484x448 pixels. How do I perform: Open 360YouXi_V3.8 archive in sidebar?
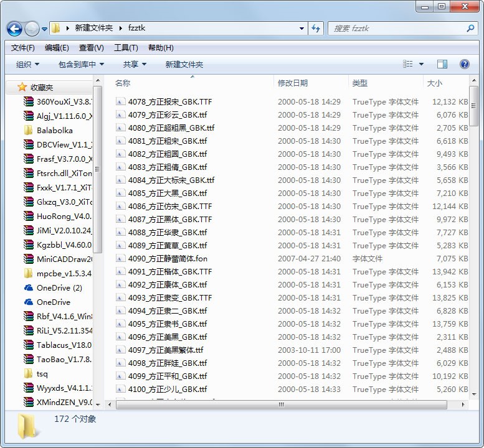pos(58,102)
